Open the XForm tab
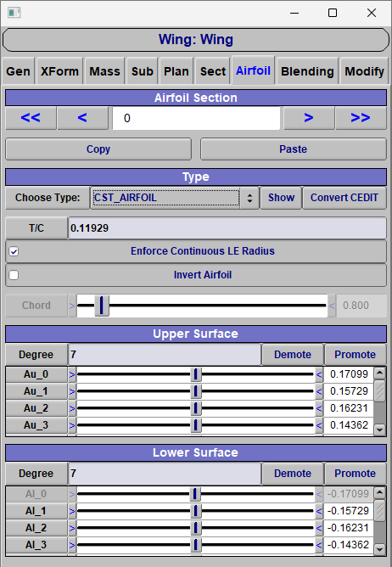The width and height of the screenshot is (392, 567). tap(59, 71)
